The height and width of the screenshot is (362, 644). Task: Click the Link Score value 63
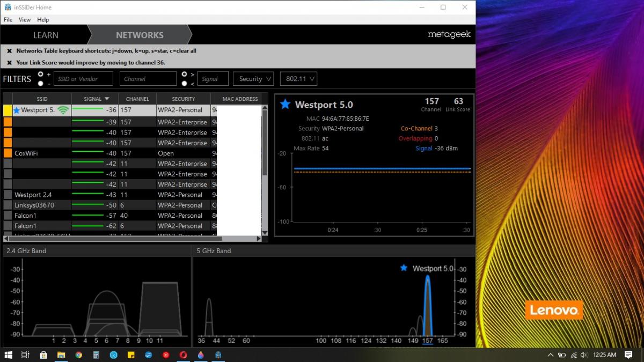click(x=458, y=101)
